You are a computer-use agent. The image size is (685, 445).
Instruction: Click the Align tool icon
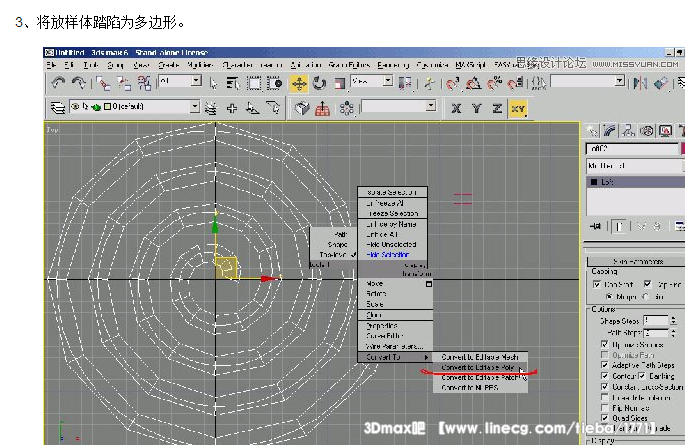click(661, 83)
